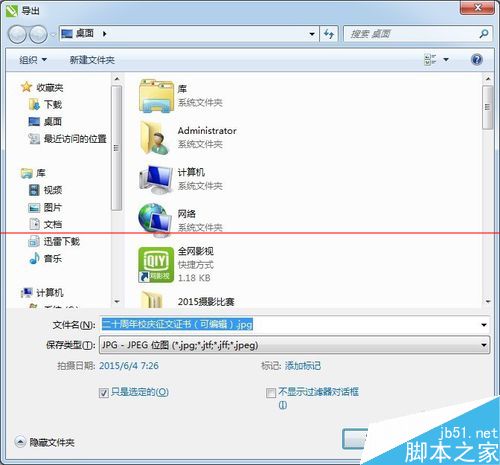Click the Forward navigation arrow

click(x=38, y=34)
